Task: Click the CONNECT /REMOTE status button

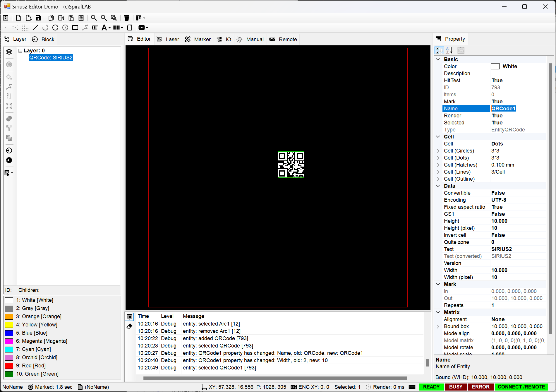Action: [521, 387]
